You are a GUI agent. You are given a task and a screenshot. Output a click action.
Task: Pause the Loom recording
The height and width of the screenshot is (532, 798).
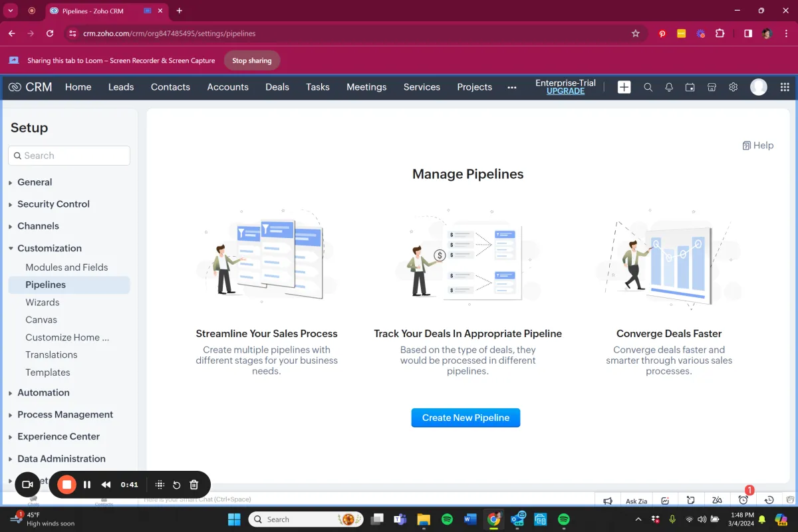coord(87,485)
